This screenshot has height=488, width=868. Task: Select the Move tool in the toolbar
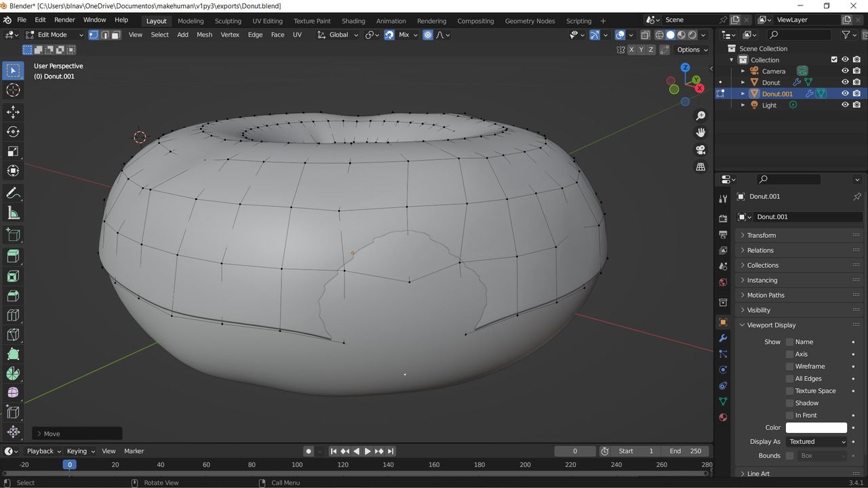coord(13,112)
